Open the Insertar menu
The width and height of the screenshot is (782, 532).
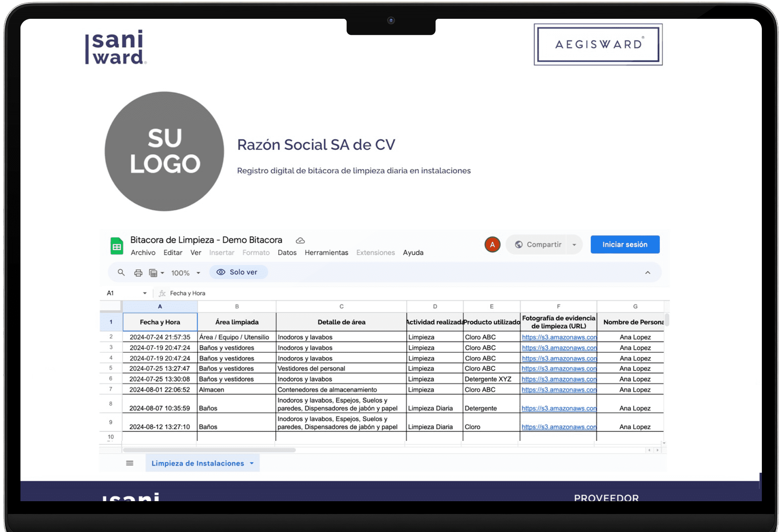(221, 253)
